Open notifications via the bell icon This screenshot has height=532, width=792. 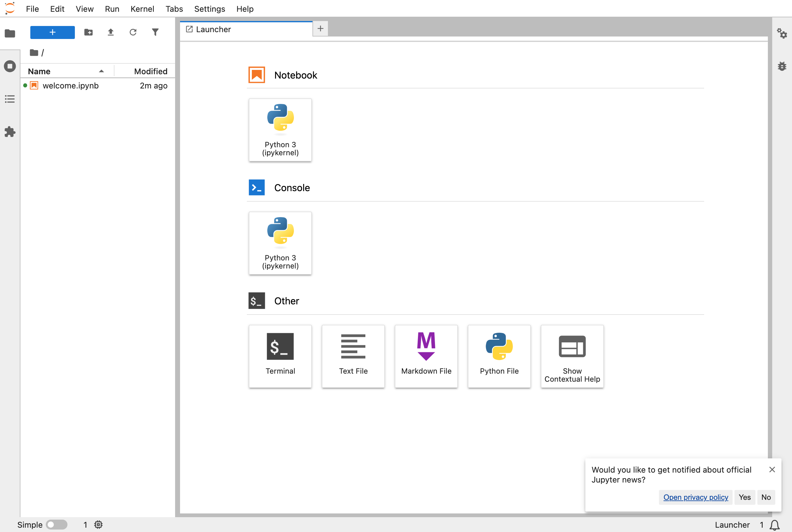(x=774, y=525)
